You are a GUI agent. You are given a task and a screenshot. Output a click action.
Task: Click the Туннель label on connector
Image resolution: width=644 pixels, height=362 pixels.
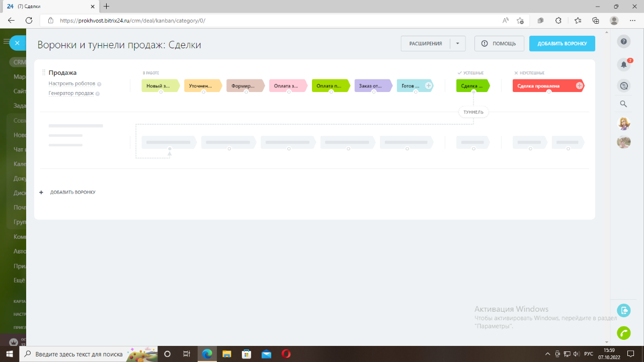coord(473,112)
